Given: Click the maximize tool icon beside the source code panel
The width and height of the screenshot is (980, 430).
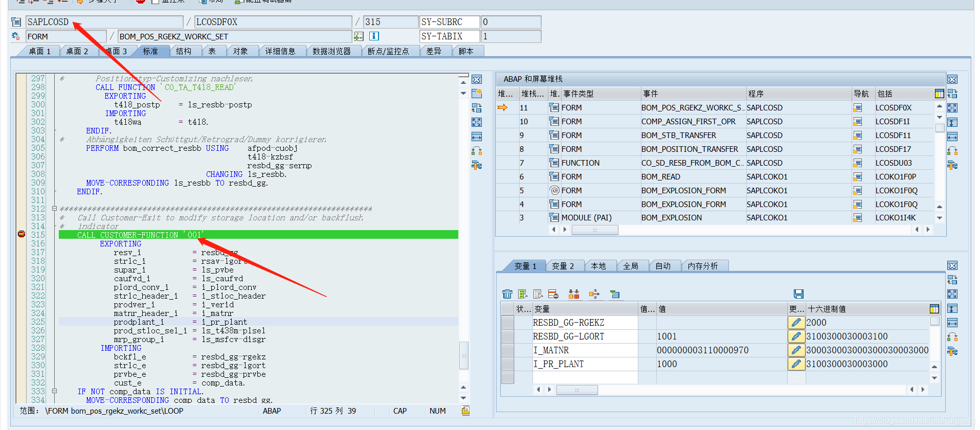Looking at the screenshot, I should (477, 122).
